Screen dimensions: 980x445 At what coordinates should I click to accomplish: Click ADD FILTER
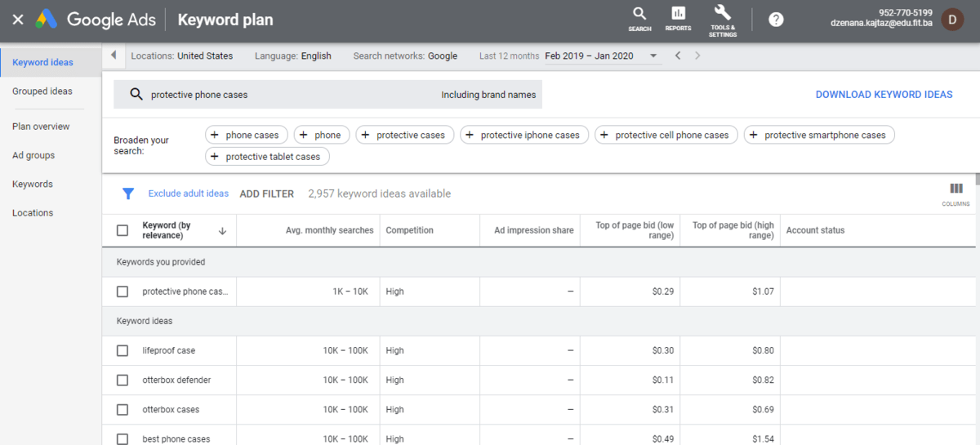(x=266, y=194)
